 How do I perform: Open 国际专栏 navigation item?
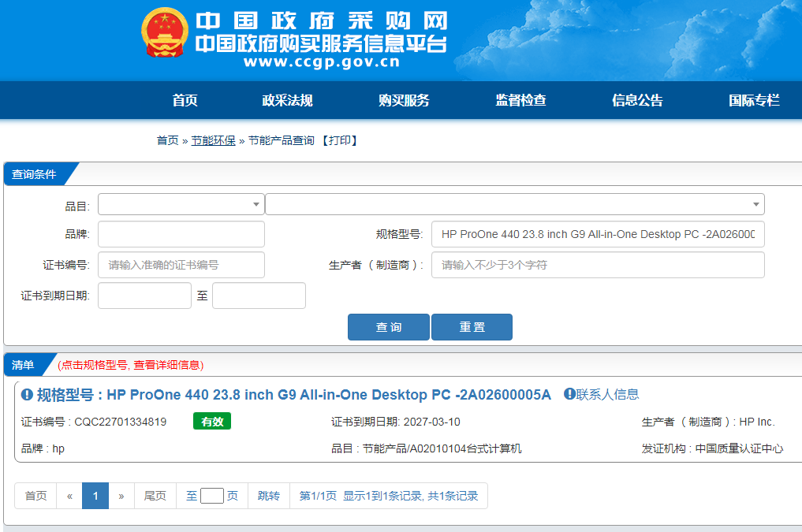pyautogui.click(x=754, y=100)
